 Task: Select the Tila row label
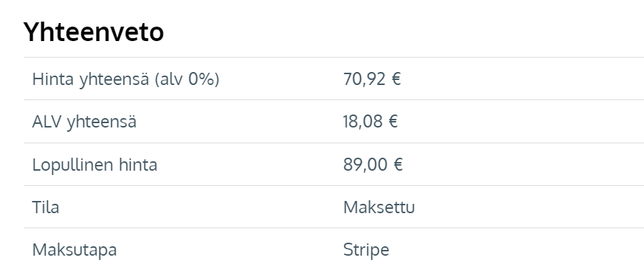tap(45, 207)
